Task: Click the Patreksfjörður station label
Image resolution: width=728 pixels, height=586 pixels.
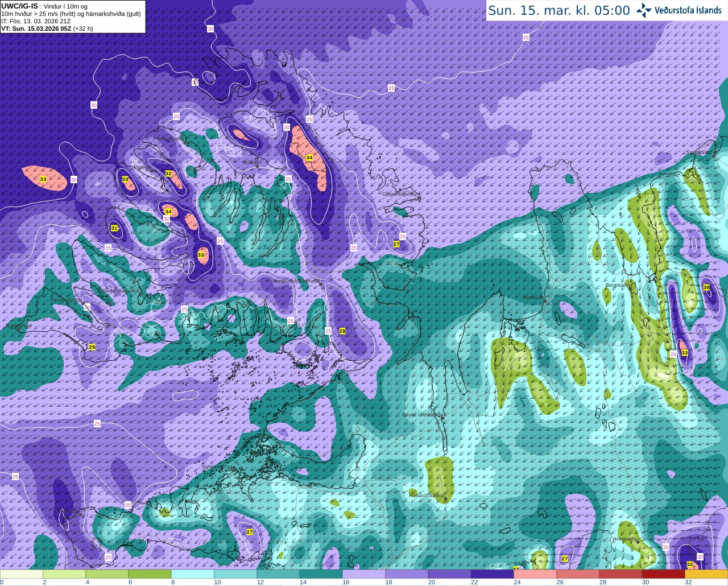Action: (66, 299)
